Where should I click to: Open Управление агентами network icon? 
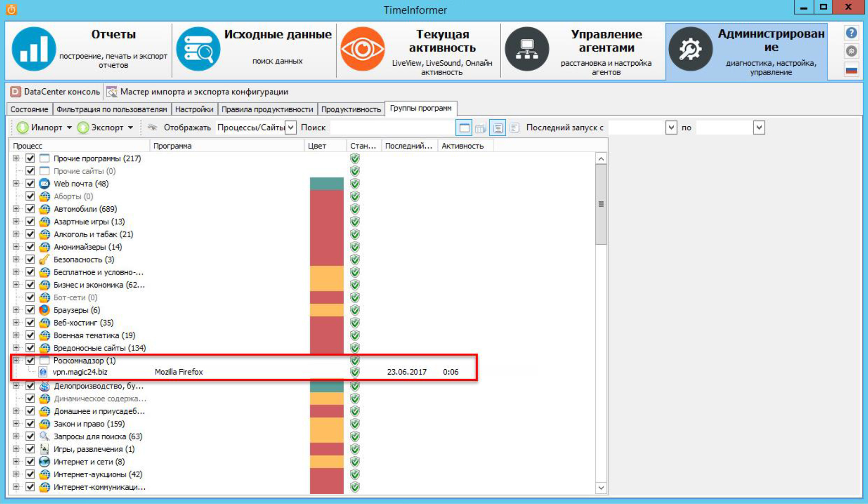(527, 49)
